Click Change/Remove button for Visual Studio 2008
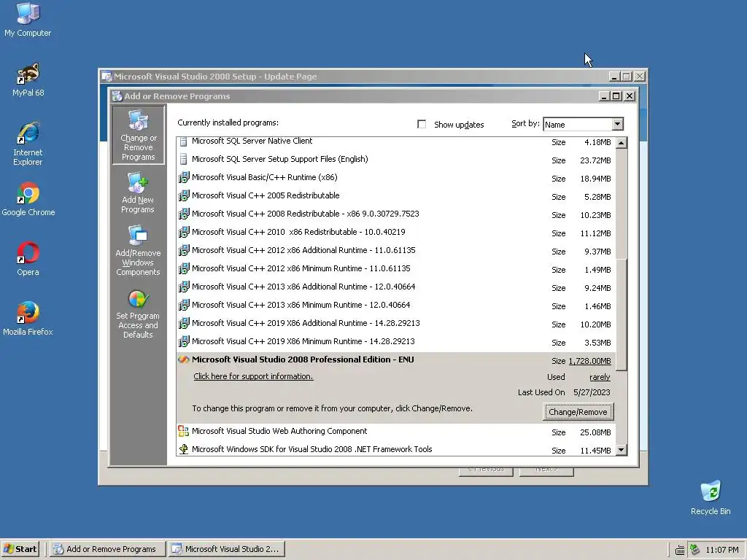This screenshot has height=560, width=747. click(578, 412)
